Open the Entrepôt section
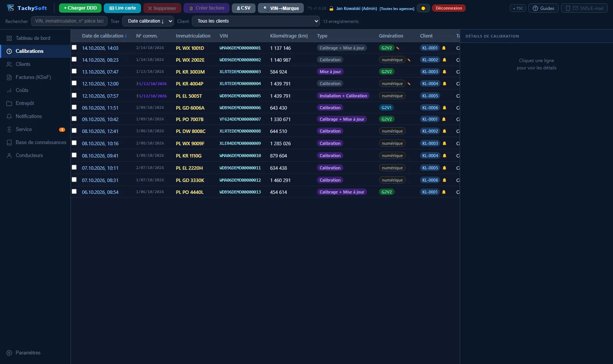This screenshot has height=364, width=613. (x=35, y=103)
